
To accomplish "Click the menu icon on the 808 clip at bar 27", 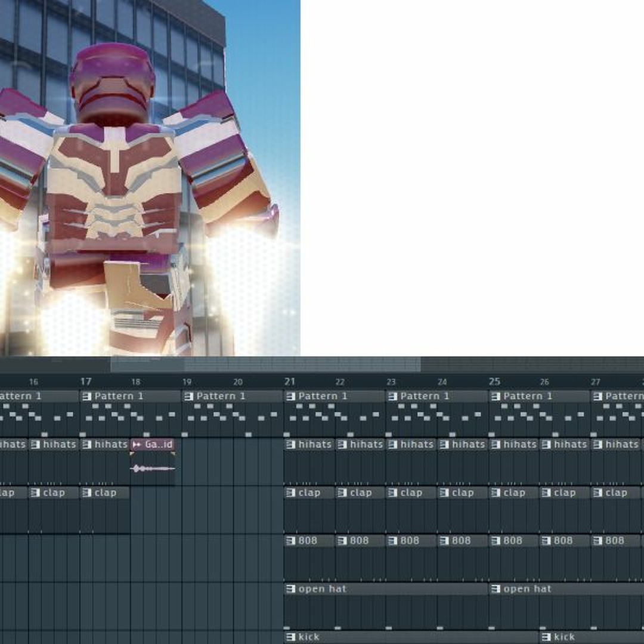I will point(597,541).
